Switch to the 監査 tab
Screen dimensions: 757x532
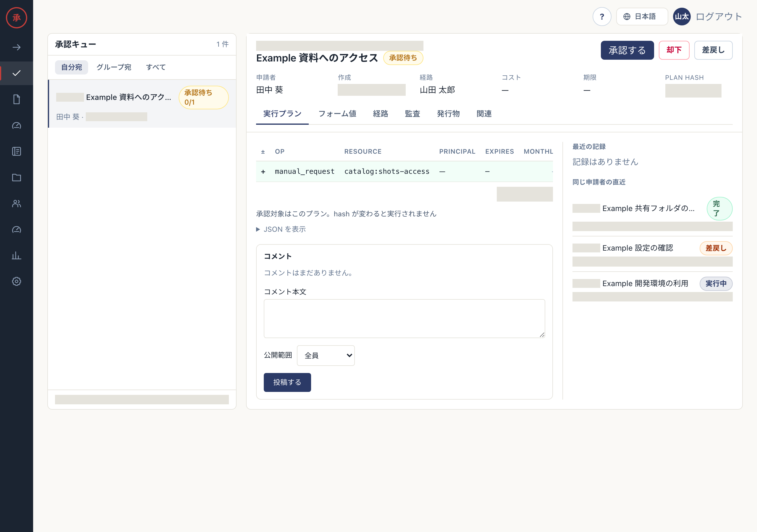click(x=412, y=114)
